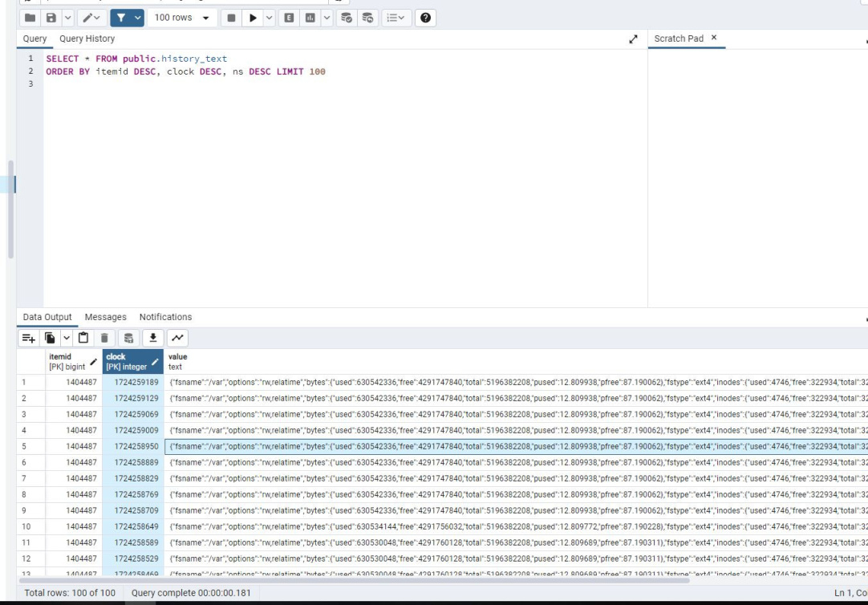Click the Explain Analyze chart icon

(x=309, y=17)
